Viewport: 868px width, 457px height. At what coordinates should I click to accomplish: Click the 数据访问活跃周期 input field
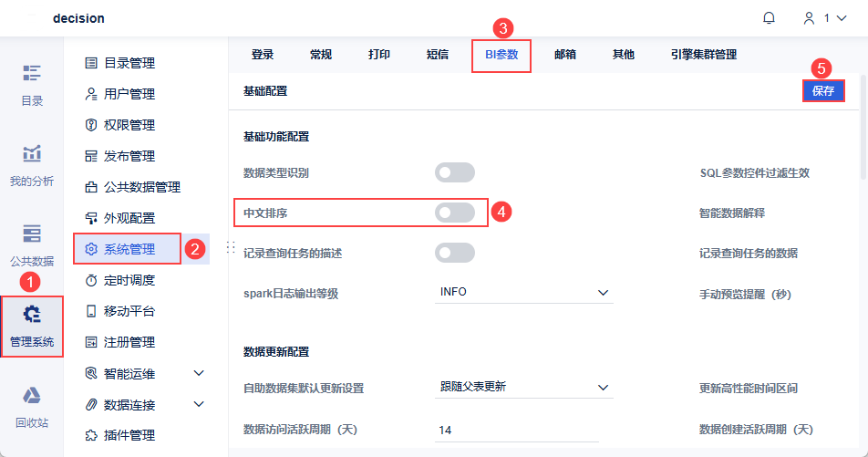522,430
